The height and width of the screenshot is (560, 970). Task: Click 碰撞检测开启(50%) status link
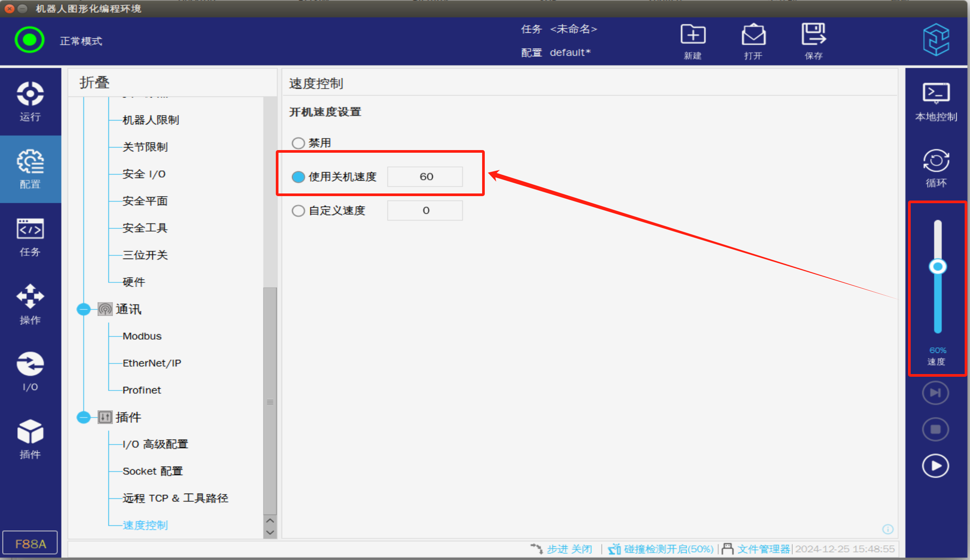coord(669,549)
